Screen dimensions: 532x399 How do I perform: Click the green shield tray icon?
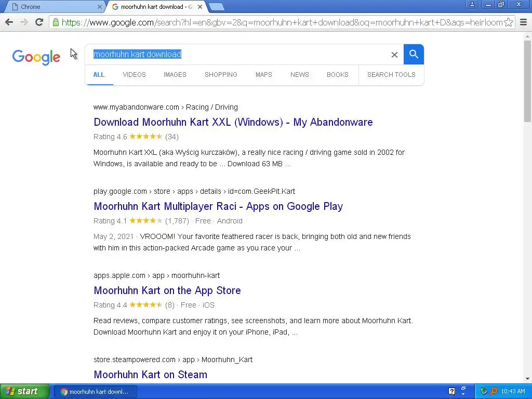tap(484, 391)
